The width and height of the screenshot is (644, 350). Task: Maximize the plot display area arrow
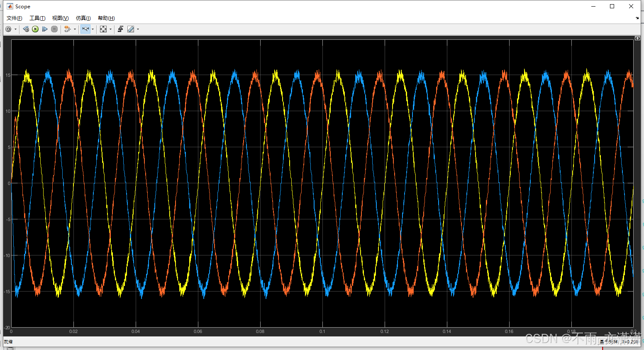pyautogui.click(x=637, y=38)
